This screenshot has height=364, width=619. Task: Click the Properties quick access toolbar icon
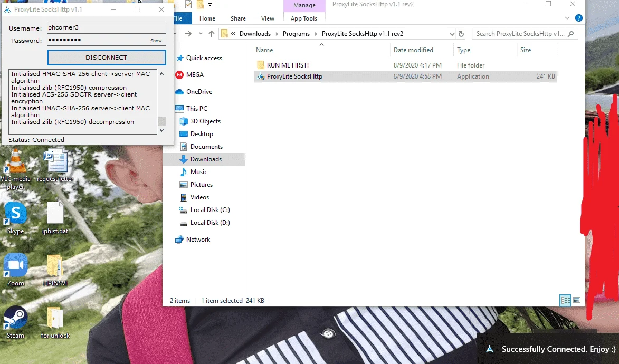(188, 4)
